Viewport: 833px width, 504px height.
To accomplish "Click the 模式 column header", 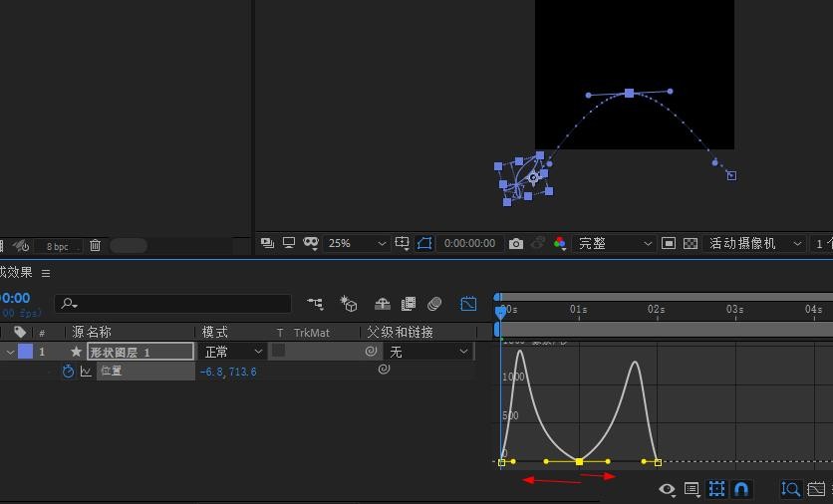I will coord(214,333).
